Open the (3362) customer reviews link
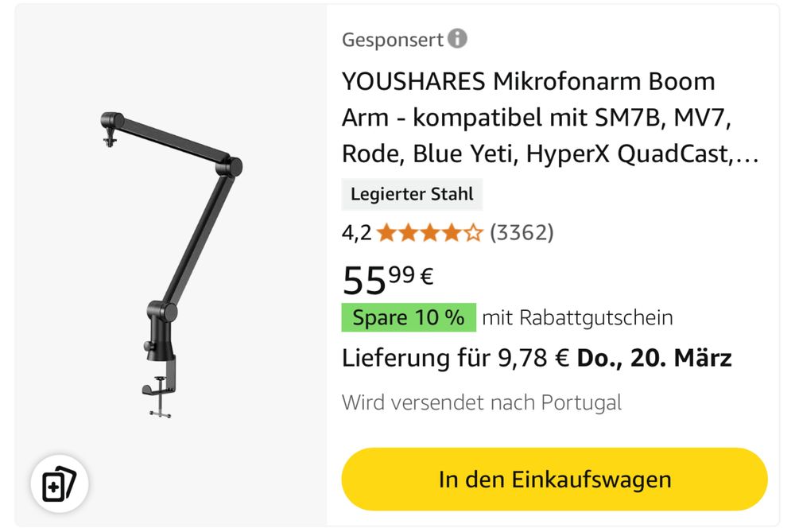The image size is (795, 532). tap(522, 233)
